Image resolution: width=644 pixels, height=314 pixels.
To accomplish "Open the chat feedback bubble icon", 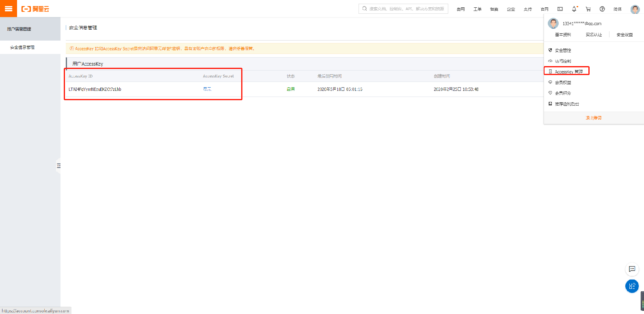I will (632, 269).
